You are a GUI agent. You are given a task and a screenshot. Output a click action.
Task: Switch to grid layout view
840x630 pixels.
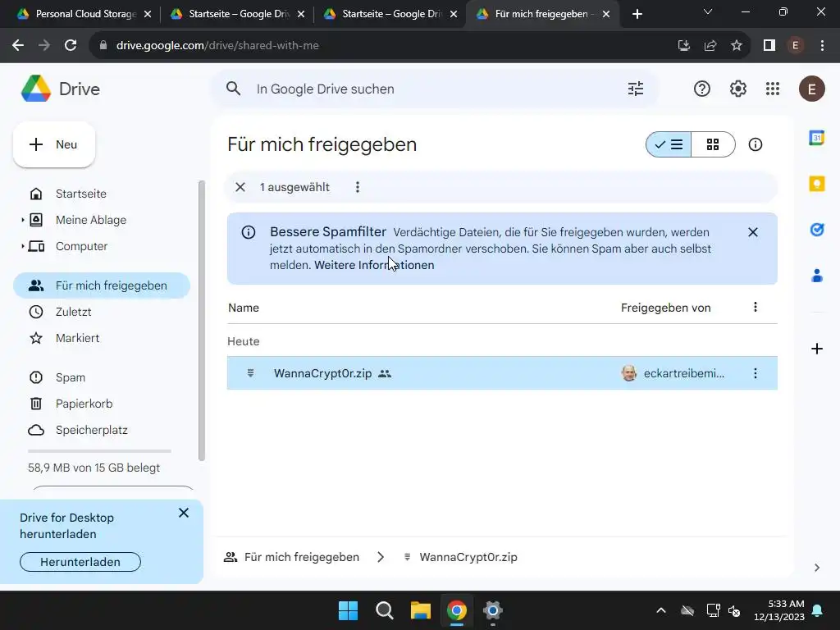[713, 144]
